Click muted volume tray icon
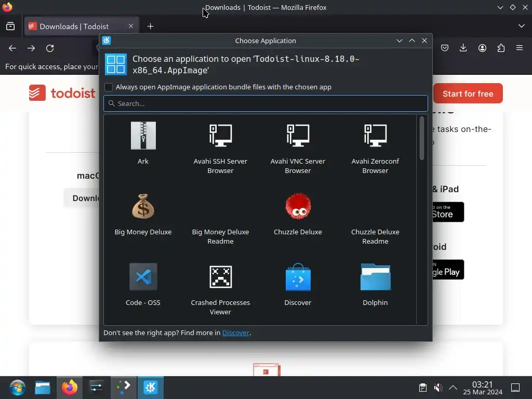Image resolution: width=532 pixels, height=399 pixels. tap(438, 388)
